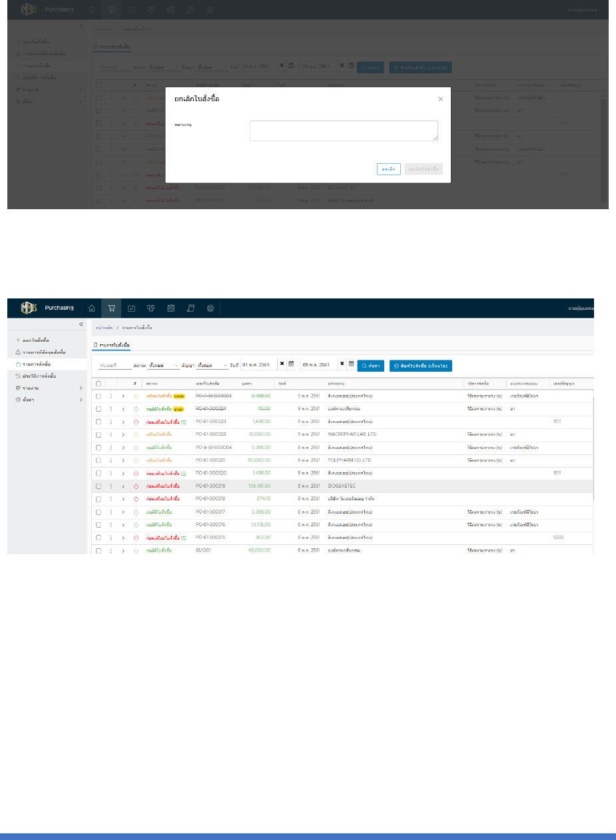Expand the undimmed รายงาน sidebar menu
This screenshot has width=616, height=840.
click(48, 388)
